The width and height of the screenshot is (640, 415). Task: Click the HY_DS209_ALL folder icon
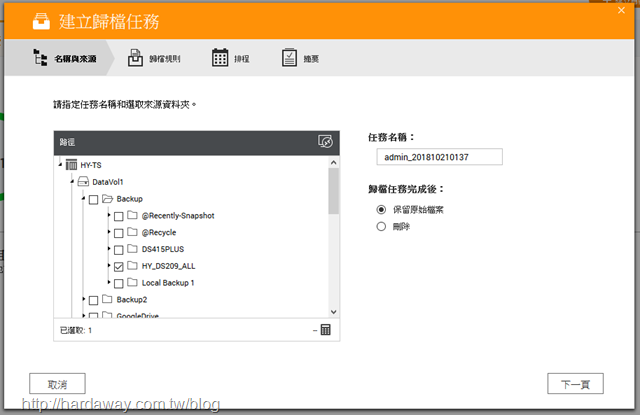tap(132, 266)
